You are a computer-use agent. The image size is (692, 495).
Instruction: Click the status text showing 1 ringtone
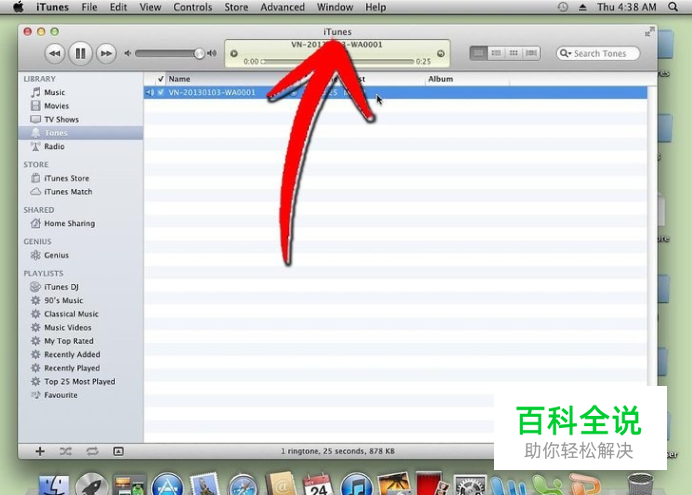tap(338, 451)
